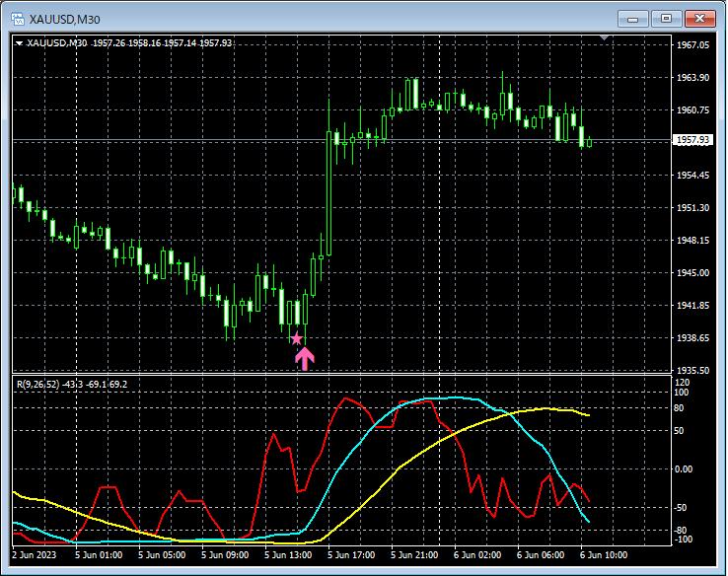Click the 5 Jun 17:00 time label
The width and height of the screenshot is (728, 576).
351,555
